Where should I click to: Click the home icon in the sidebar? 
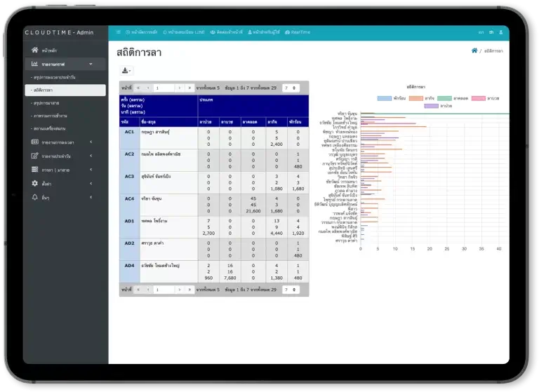35,50
